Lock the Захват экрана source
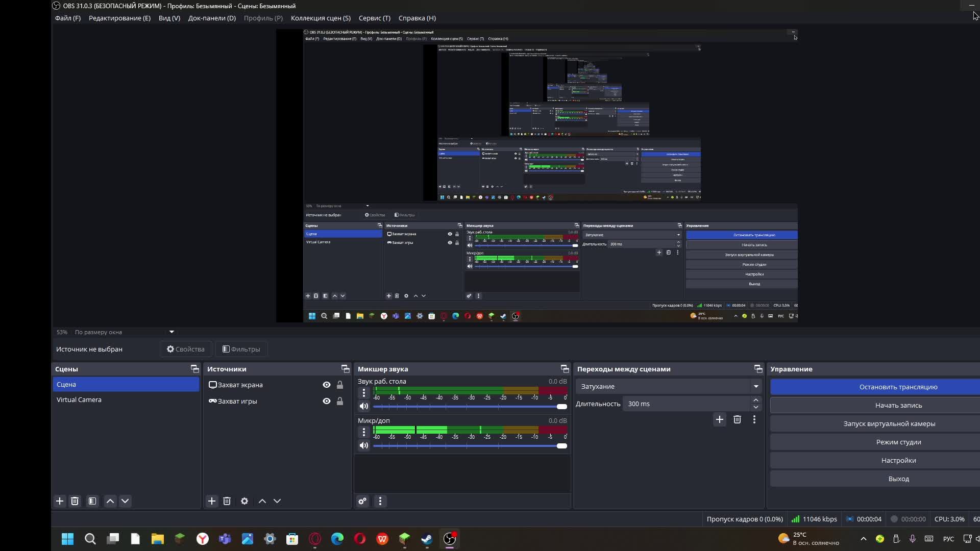Viewport: 980px width, 551px height. (x=340, y=385)
